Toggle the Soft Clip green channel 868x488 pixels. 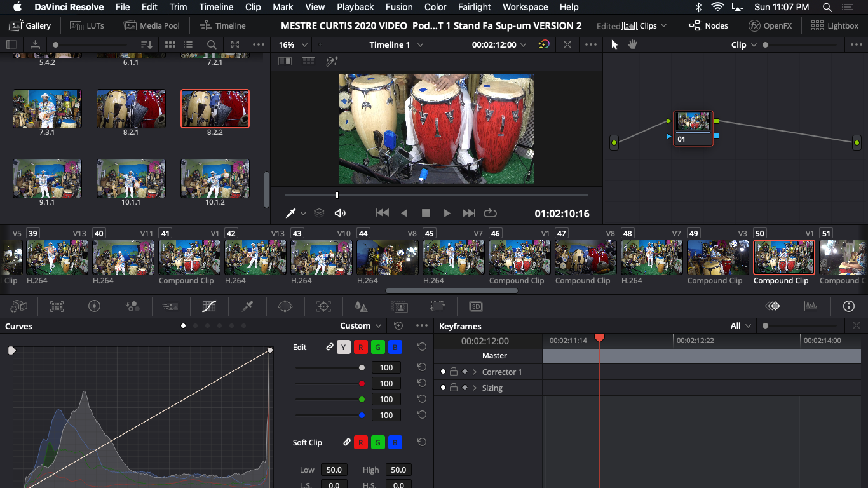coord(378,442)
